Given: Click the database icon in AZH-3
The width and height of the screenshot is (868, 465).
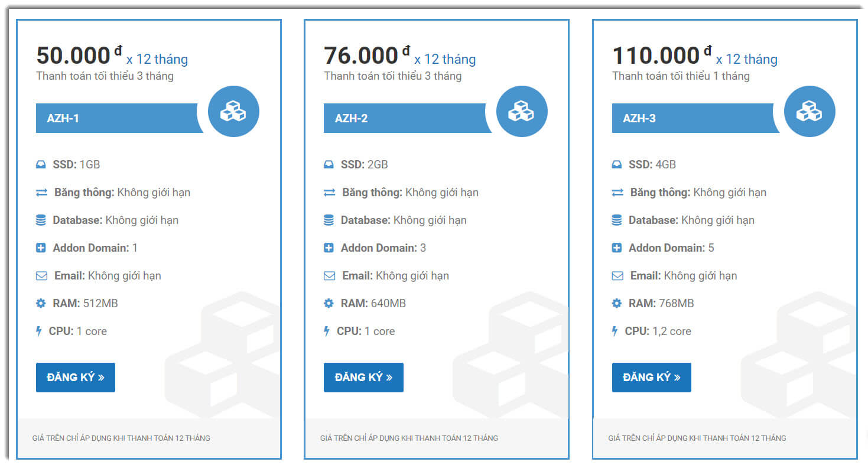Looking at the screenshot, I should pyautogui.click(x=617, y=220).
